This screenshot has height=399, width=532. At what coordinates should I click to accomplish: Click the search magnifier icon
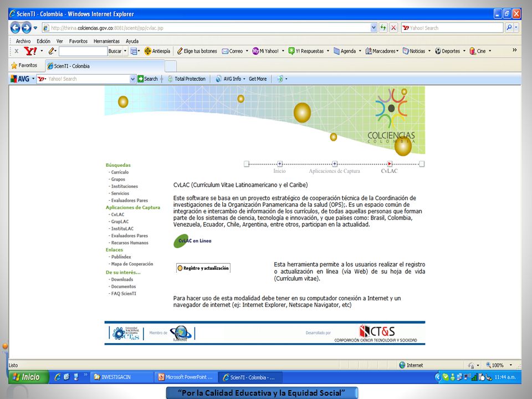[x=509, y=28]
